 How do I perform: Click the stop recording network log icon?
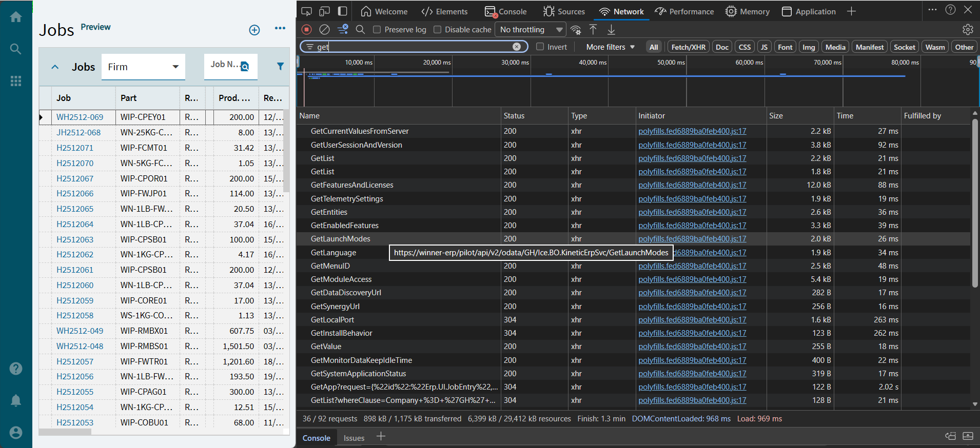pos(306,30)
